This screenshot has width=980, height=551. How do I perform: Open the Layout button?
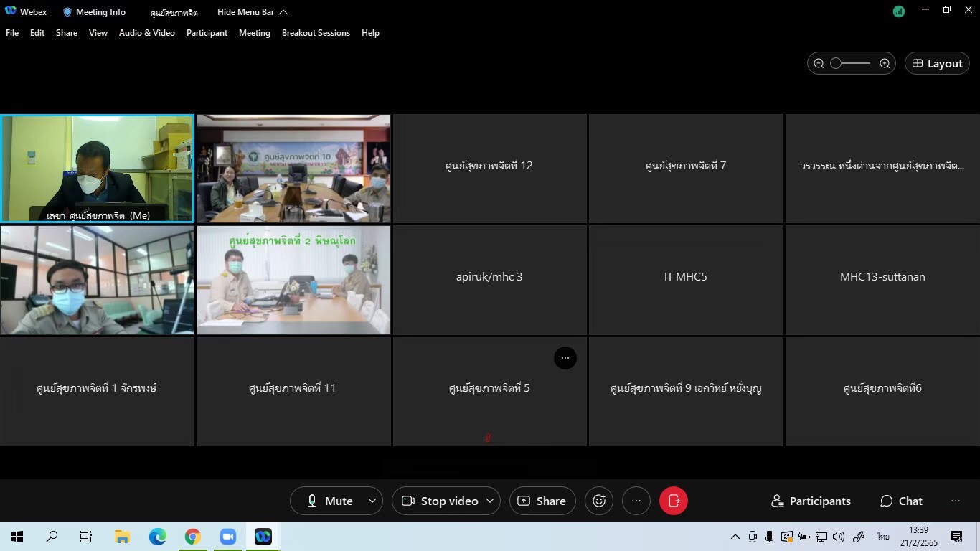click(x=937, y=63)
